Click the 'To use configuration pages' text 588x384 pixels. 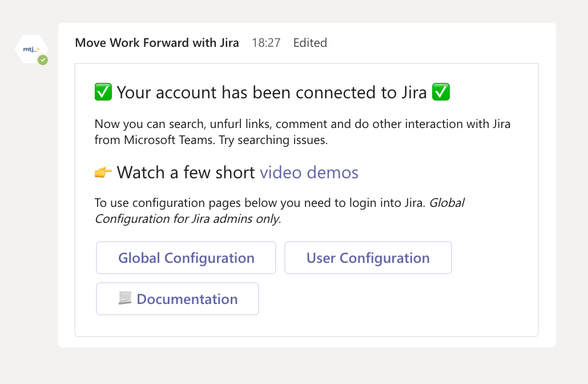tap(260, 203)
